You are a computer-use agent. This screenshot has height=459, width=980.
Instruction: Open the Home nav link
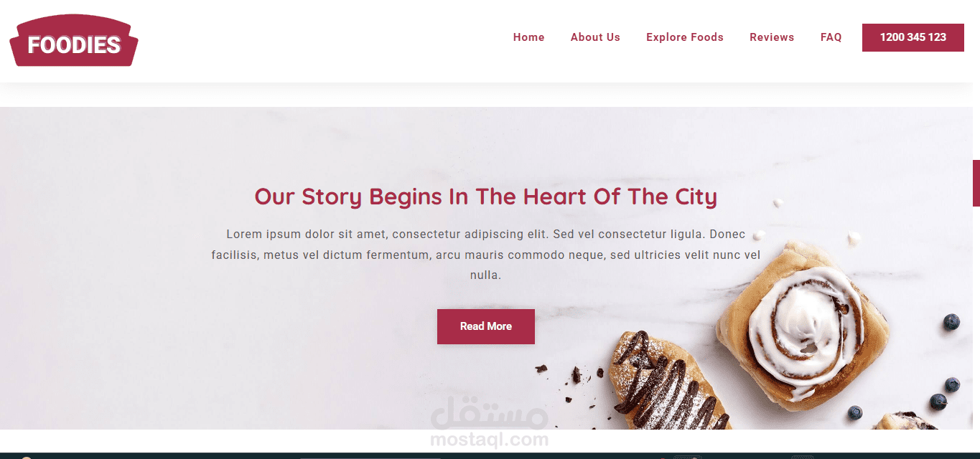coord(528,37)
